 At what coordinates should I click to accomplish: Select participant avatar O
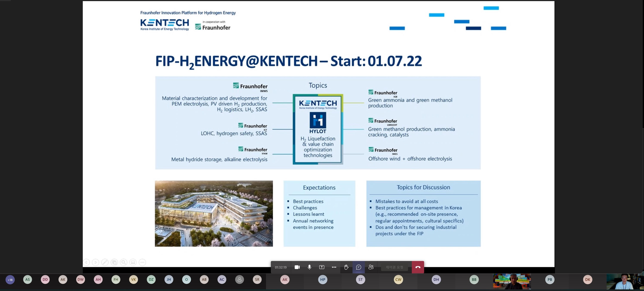(x=187, y=280)
